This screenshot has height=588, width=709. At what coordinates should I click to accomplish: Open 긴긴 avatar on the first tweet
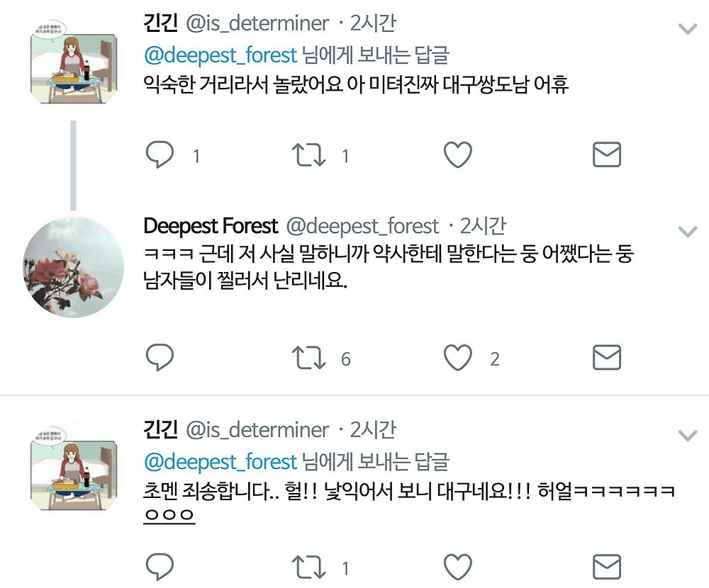click(74, 62)
